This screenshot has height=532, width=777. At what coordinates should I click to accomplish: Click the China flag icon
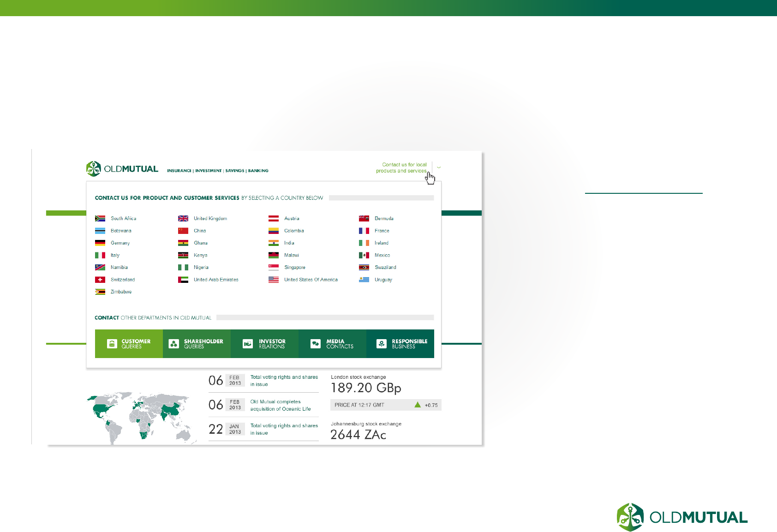(x=183, y=231)
